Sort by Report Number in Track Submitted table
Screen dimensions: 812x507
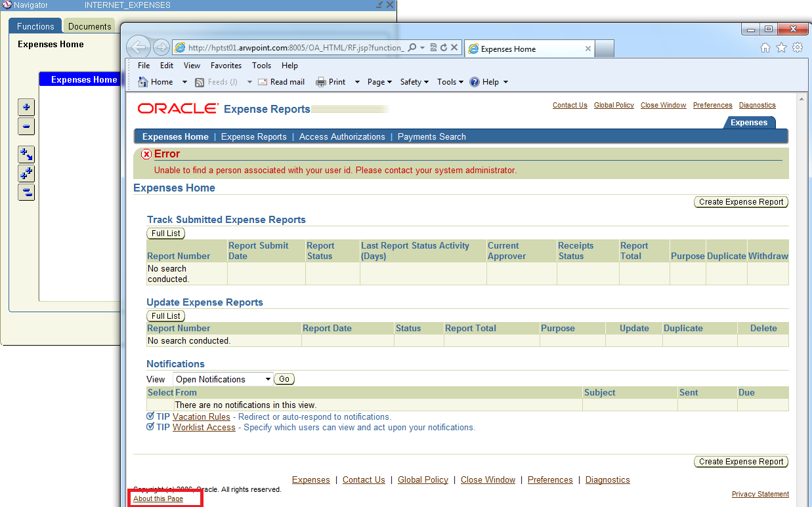pos(179,256)
